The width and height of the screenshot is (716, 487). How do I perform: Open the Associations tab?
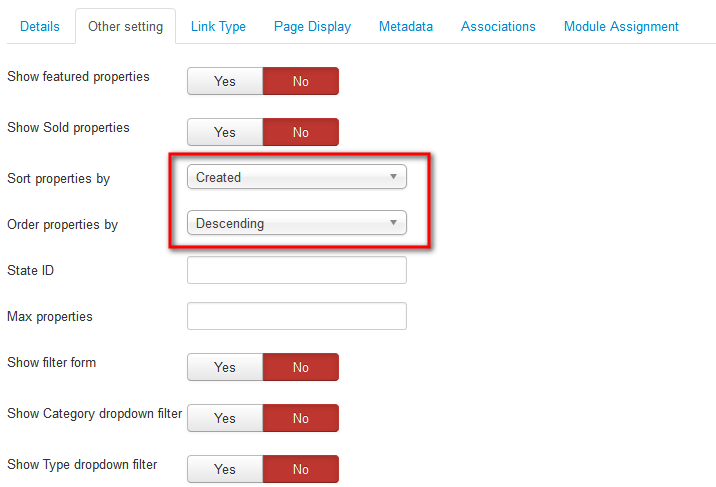coord(498,26)
